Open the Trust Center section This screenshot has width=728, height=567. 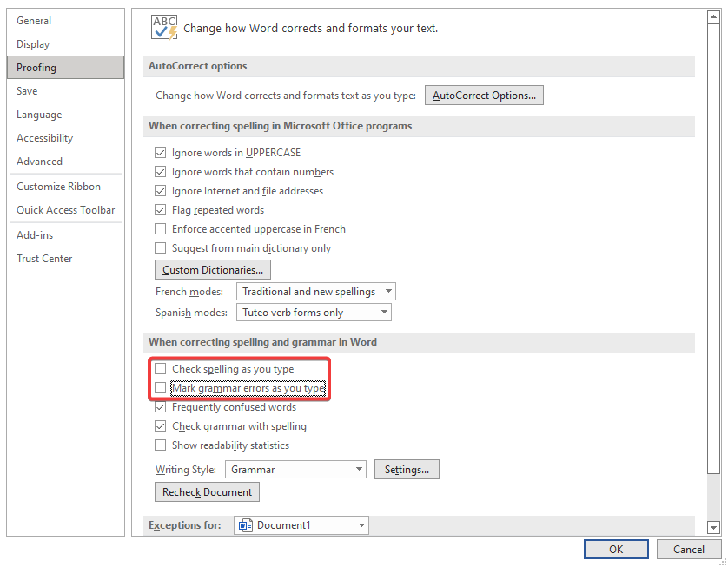[44, 259]
